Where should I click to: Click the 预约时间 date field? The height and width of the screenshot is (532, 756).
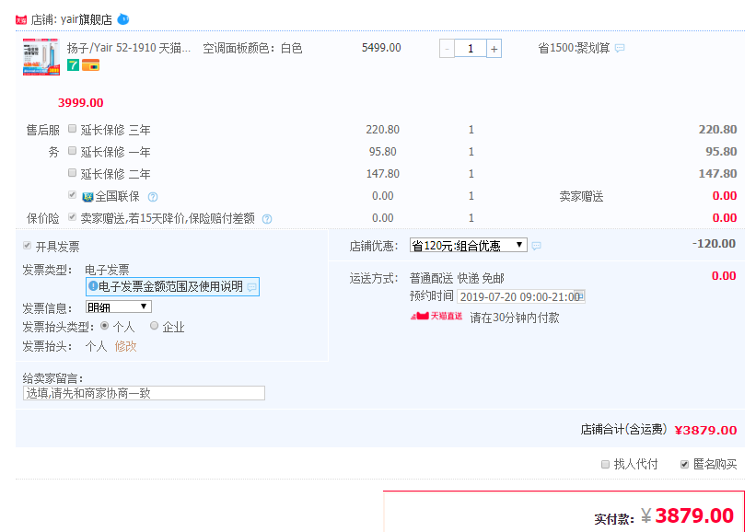click(520, 296)
